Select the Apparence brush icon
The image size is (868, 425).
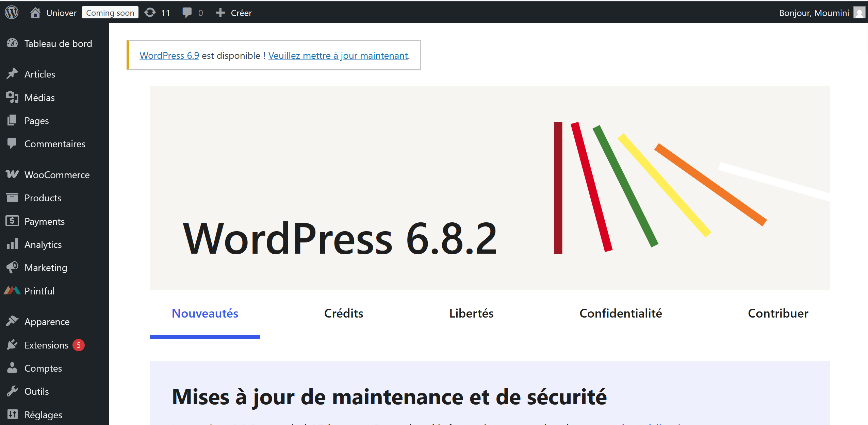pos(12,321)
